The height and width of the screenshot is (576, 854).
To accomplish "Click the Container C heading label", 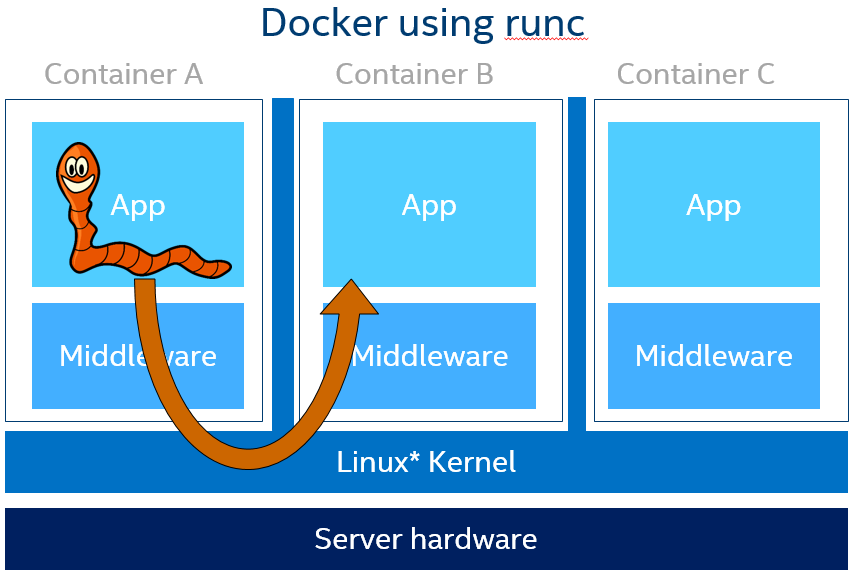I will pyautogui.click(x=695, y=74).
